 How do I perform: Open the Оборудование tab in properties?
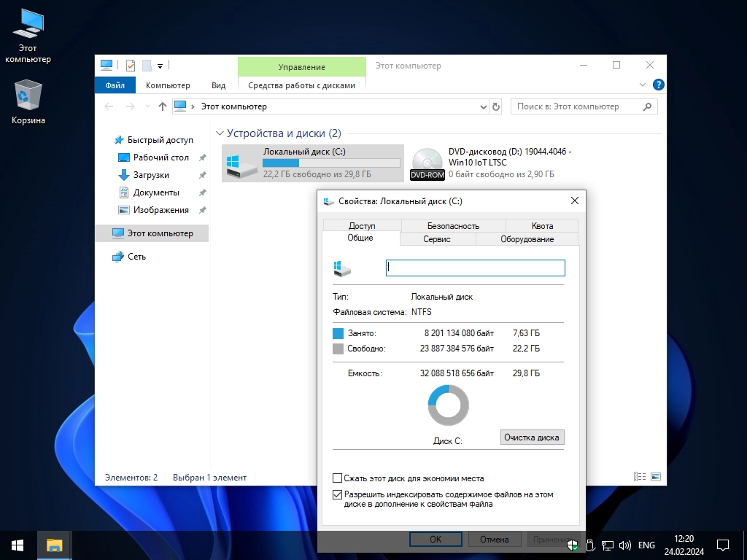(527, 239)
